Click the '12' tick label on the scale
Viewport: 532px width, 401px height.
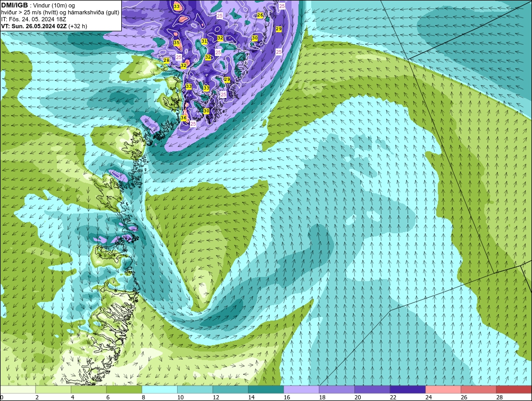(x=216, y=397)
